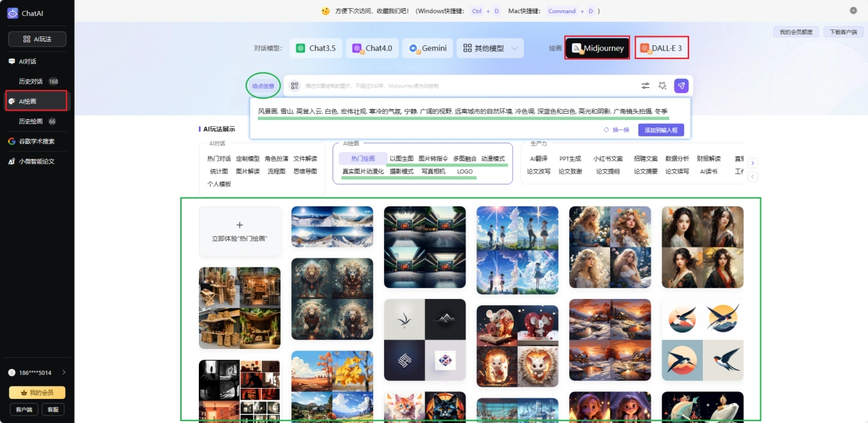Open AI对话 in the sidebar
Screen dimensions: 868x423
pyautogui.click(x=27, y=61)
